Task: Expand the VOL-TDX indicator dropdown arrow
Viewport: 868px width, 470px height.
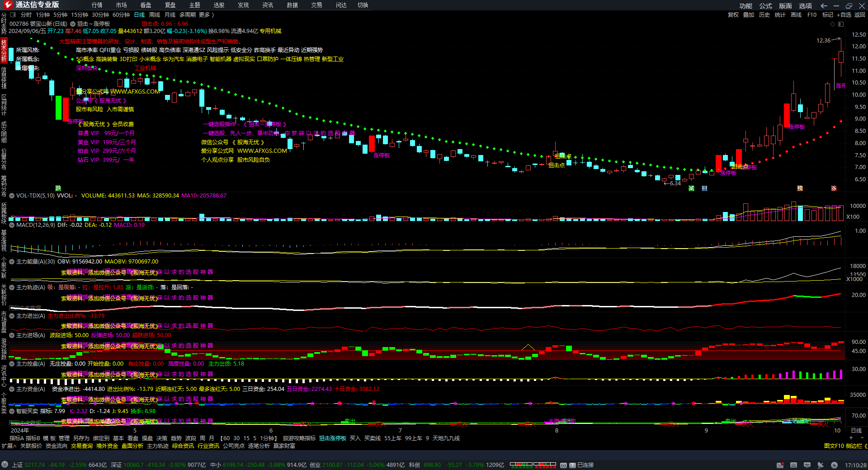Action: click(12, 196)
